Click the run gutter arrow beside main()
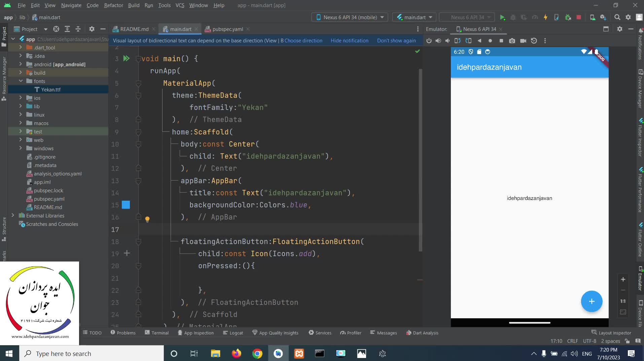644x361 pixels. point(126,58)
